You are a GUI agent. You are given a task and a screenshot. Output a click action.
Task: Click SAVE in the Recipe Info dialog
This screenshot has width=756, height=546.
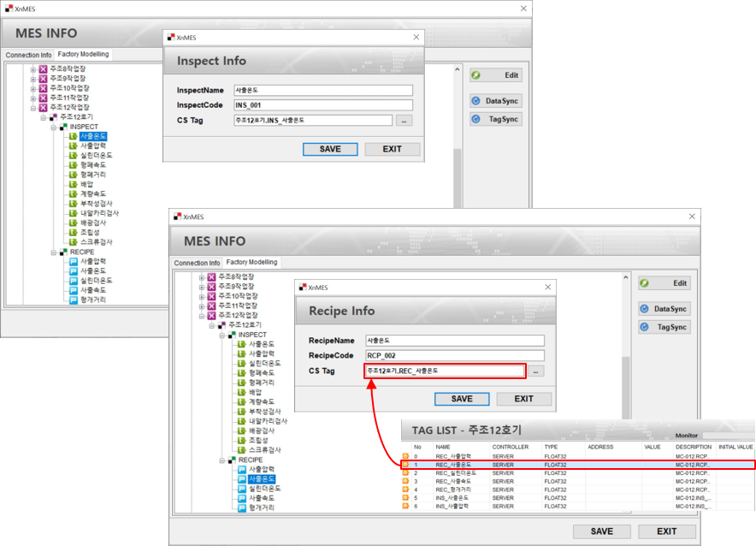[x=461, y=399]
